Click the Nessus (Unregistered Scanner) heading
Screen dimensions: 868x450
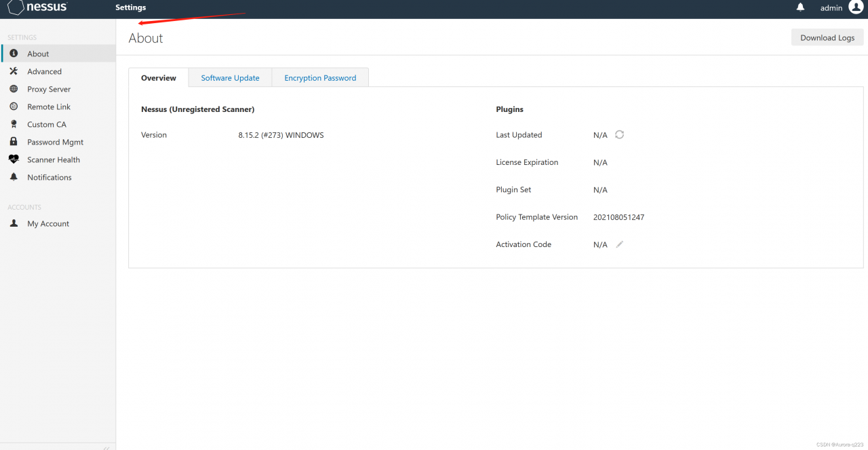point(197,109)
